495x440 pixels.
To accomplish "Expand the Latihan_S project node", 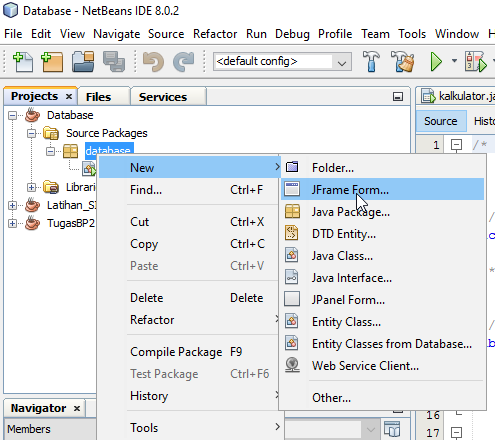I will point(12,205).
